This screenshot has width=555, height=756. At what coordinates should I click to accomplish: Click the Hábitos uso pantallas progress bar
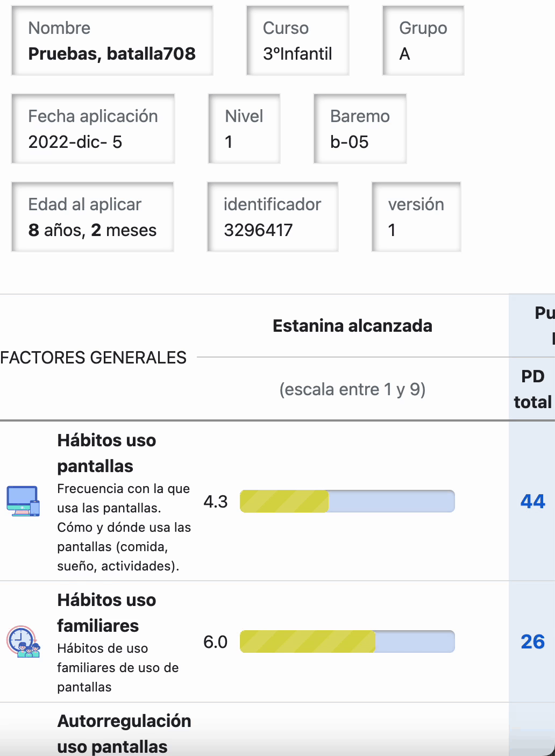(347, 502)
